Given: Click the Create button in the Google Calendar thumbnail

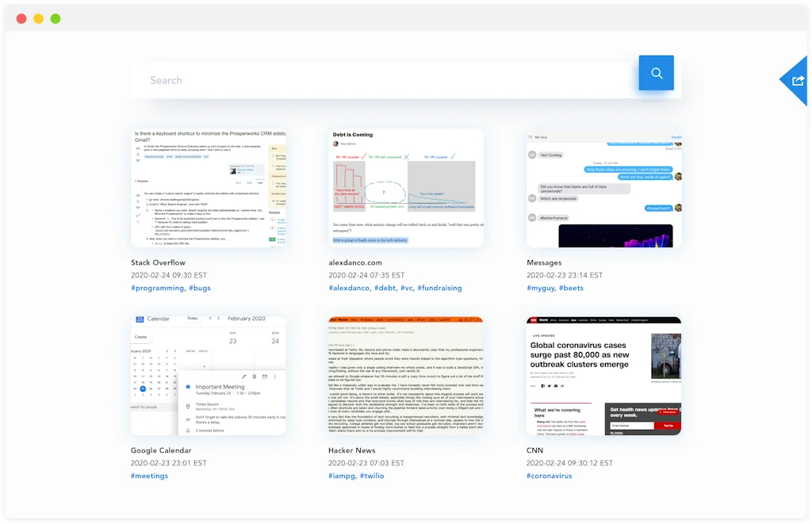Looking at the screenshot, I should click(140, 337).
